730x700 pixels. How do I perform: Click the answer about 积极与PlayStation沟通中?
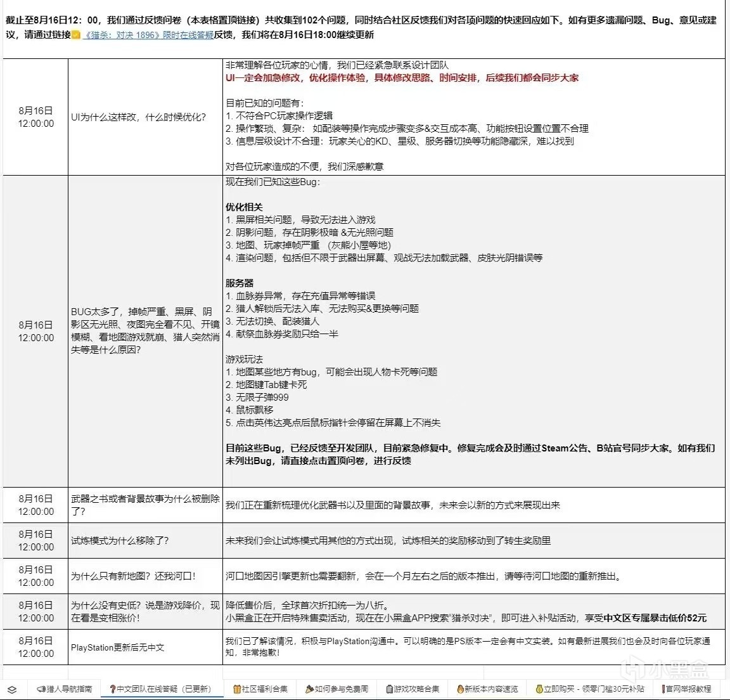point(474,647)
